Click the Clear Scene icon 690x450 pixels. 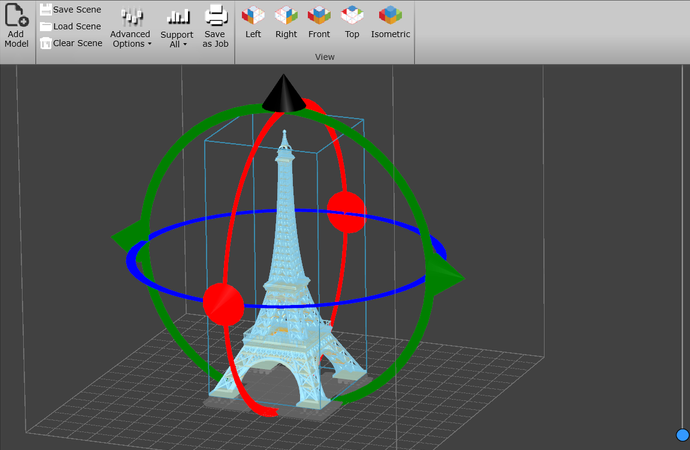(x=45, y=43)
